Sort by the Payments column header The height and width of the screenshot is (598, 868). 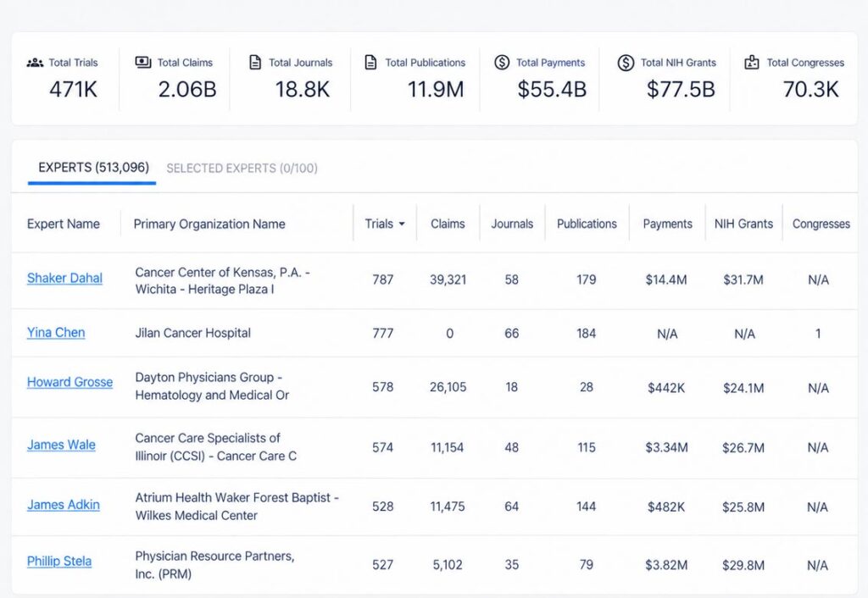[668, 224]
